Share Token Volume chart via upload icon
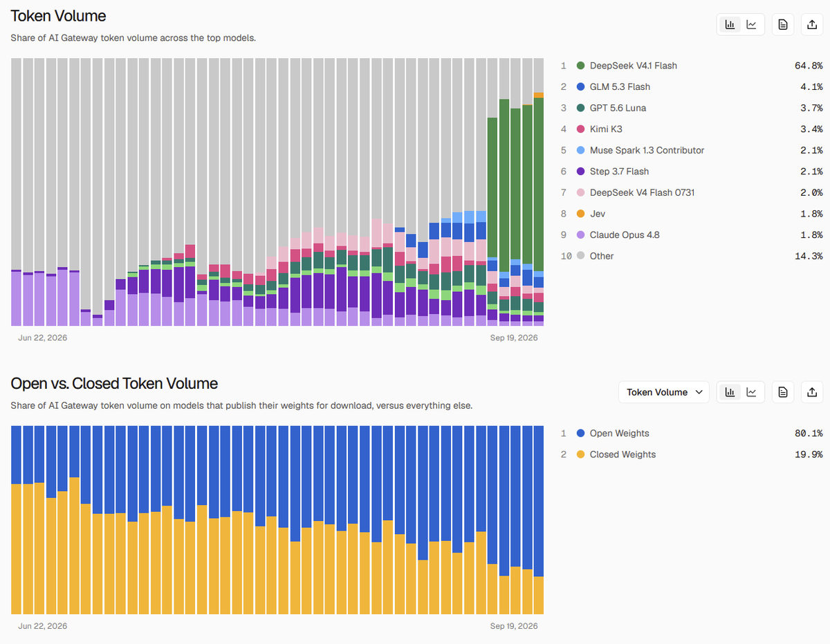 tap(811, 25)
